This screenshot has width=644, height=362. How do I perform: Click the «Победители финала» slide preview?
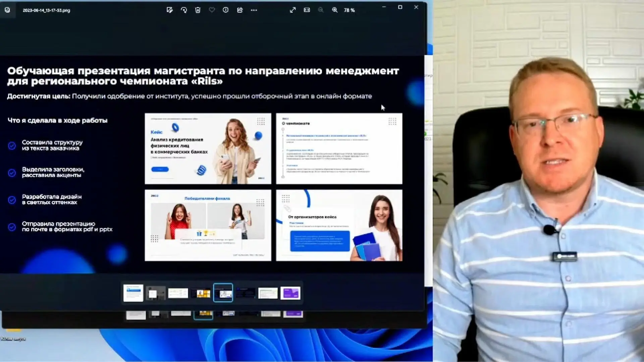pos(208,225)
